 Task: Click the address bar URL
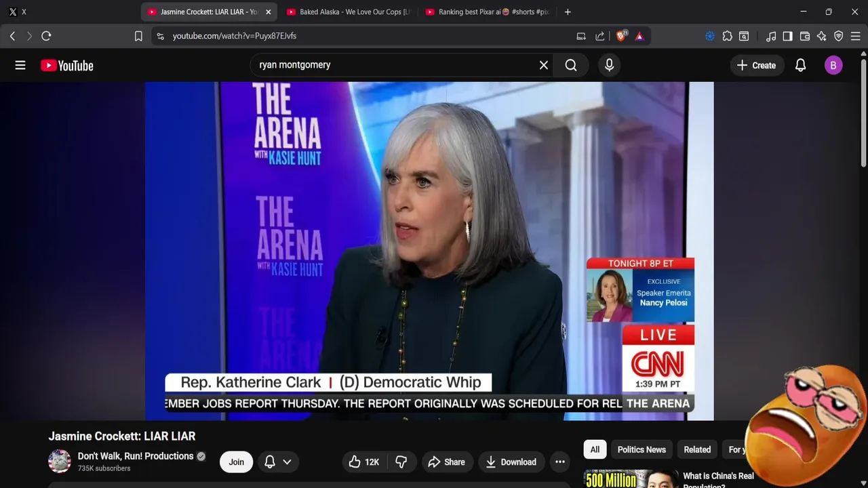point(235,36)
